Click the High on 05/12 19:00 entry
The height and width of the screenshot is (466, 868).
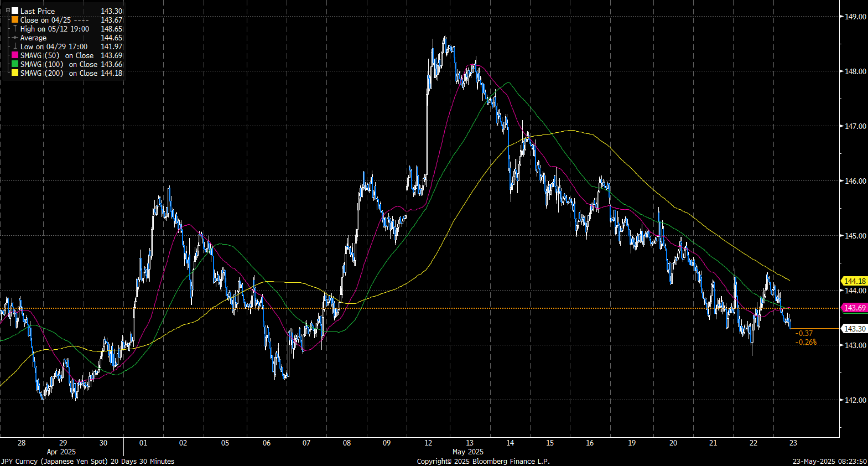(54, 29)
